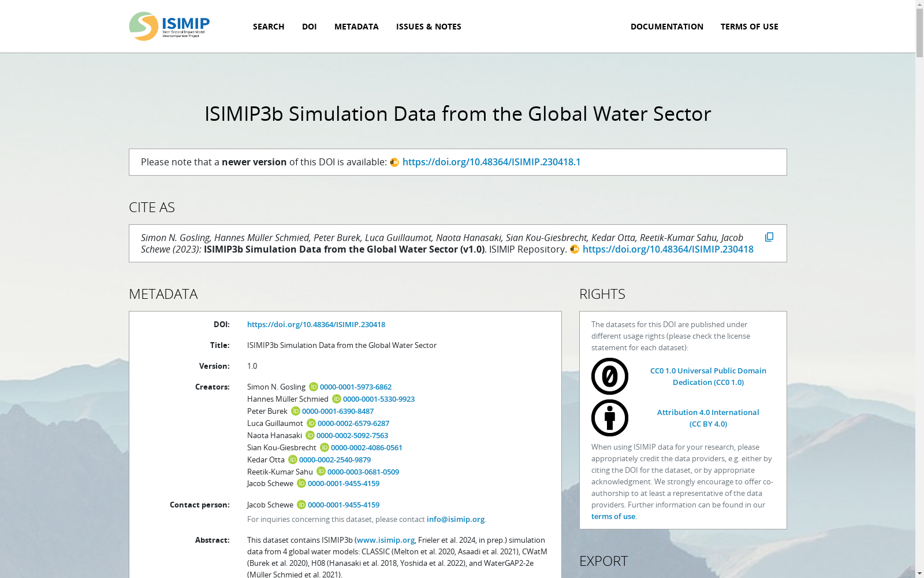Open the DOCUMENTATION navigation link
Viewport: 924px width, 578px height.
pyautogui.click(x=667, y=27)
